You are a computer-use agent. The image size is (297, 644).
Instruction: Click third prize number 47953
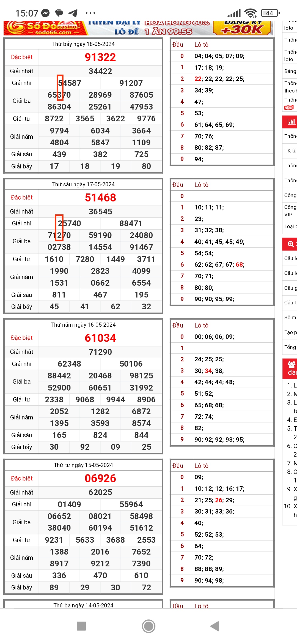pyautogui.click(x=141, y=107)
